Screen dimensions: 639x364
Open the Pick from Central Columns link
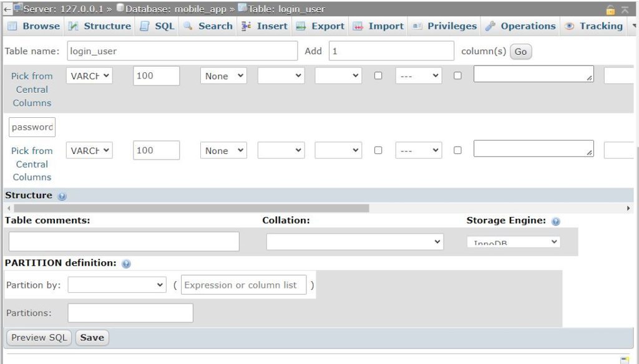coord(31,89)
